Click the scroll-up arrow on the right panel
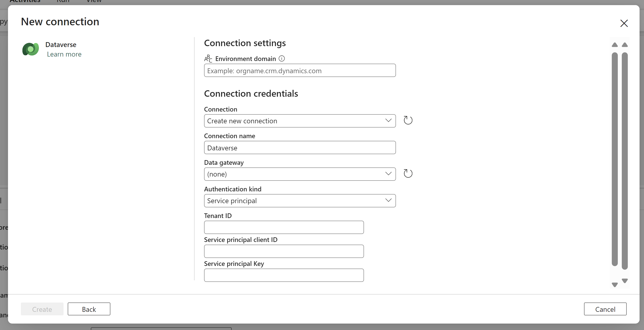This screenshot has height=330, width=644. [615, 45]
